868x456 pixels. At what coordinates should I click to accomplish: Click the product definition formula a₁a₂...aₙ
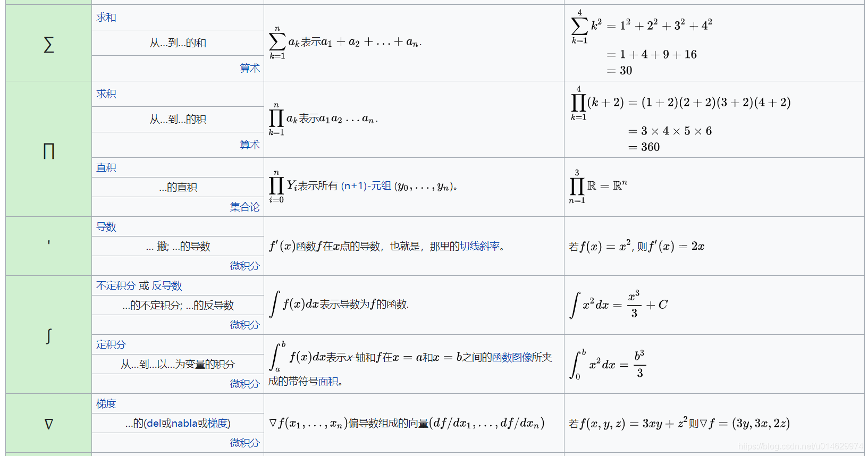point(323,119)
